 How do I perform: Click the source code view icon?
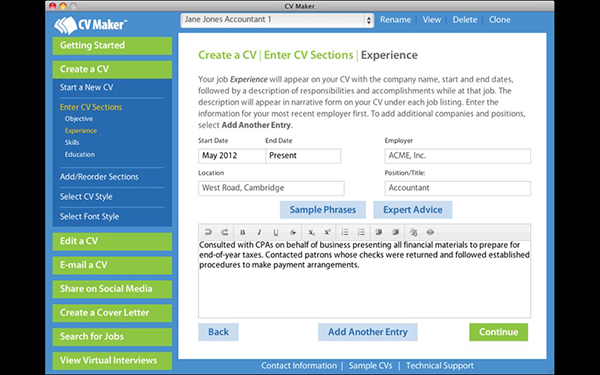430,232
